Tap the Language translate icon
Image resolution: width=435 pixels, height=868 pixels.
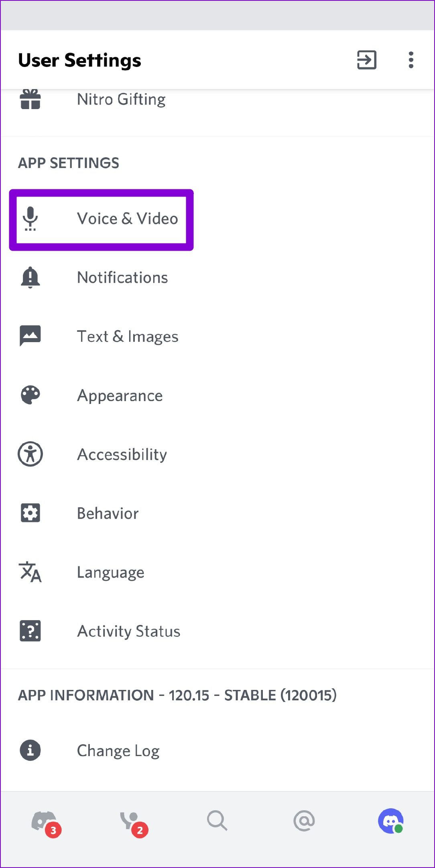coord(30,572)
